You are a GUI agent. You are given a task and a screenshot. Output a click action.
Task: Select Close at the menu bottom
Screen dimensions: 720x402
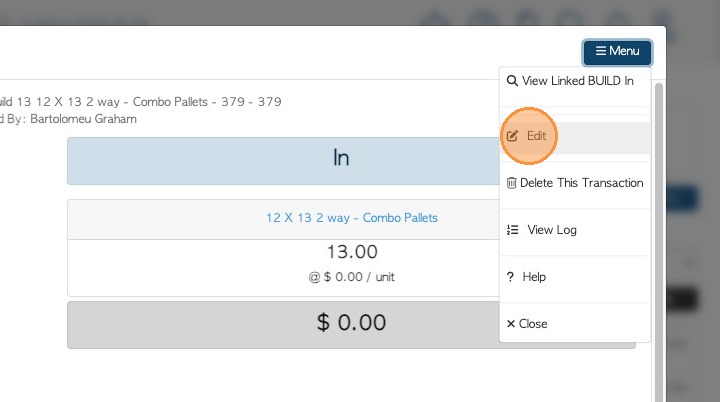click(x=533, y=324)
